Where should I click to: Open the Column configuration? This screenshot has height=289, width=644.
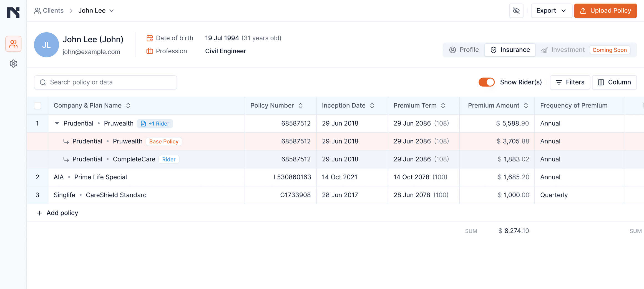pos(614,82)
